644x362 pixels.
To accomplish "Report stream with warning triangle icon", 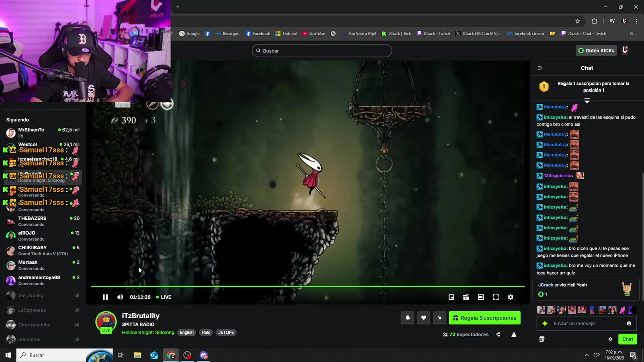I will [x=514, y=335].
